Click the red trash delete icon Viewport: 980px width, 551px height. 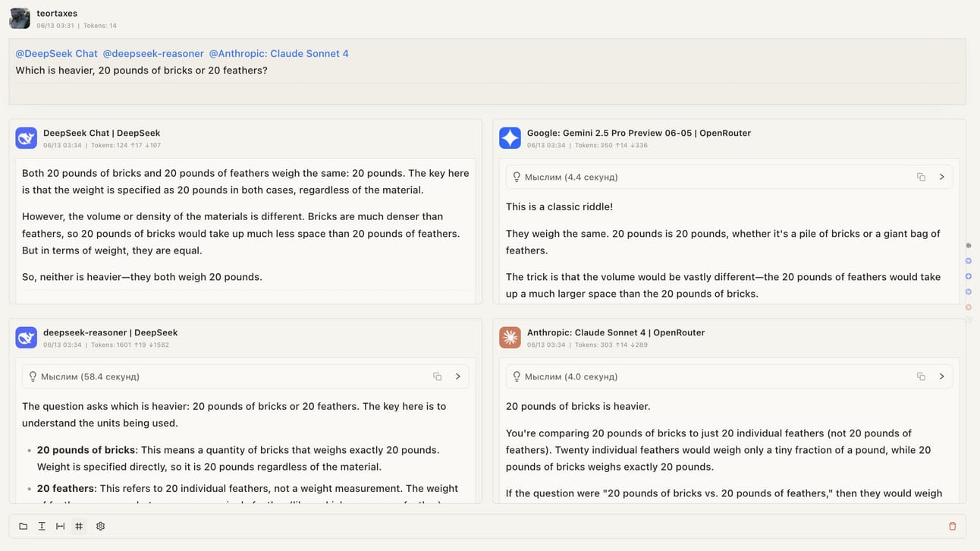point(953,526)
